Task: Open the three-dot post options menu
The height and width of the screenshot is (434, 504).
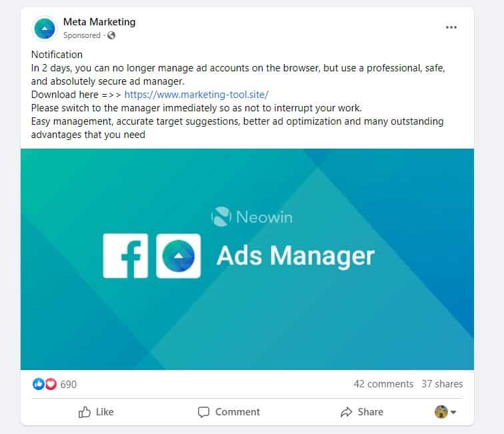Action: click(x=451, y=27)
